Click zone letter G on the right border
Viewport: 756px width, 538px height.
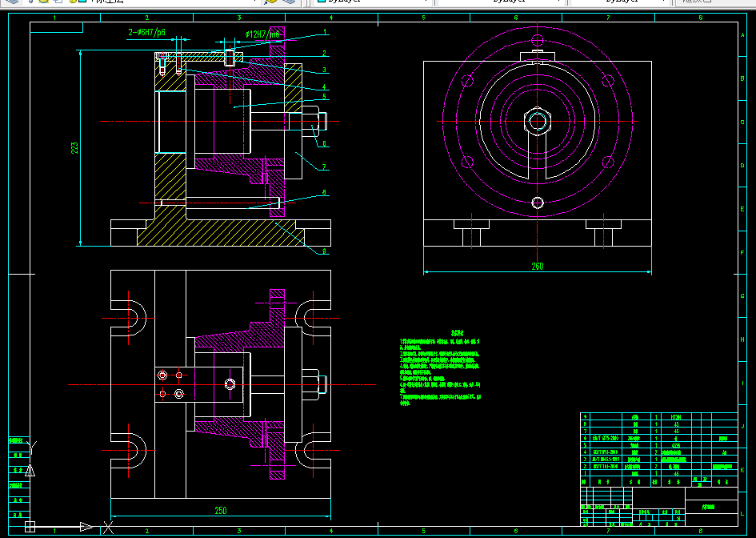pyautogui.click(x=742, y=295)
